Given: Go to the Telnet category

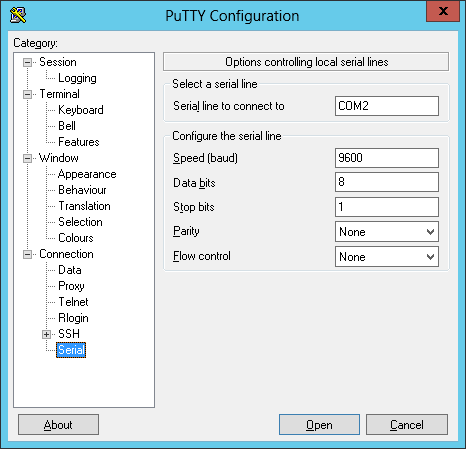Looking at the screenshot, I should 73,302.
